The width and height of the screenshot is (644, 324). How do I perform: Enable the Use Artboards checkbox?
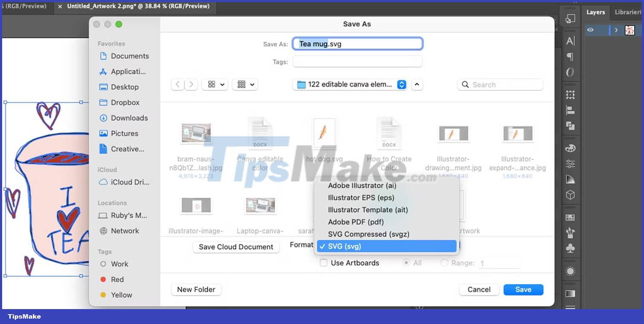click(324, 263)
